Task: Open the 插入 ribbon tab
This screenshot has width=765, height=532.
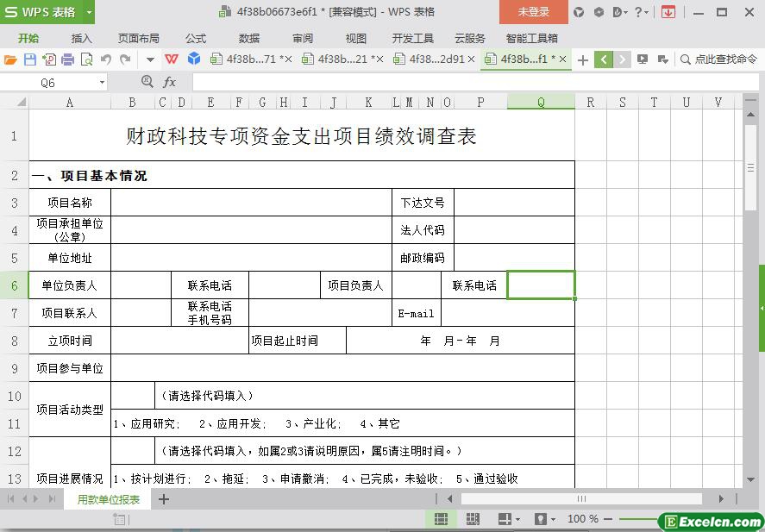Action: click(81, 38)
